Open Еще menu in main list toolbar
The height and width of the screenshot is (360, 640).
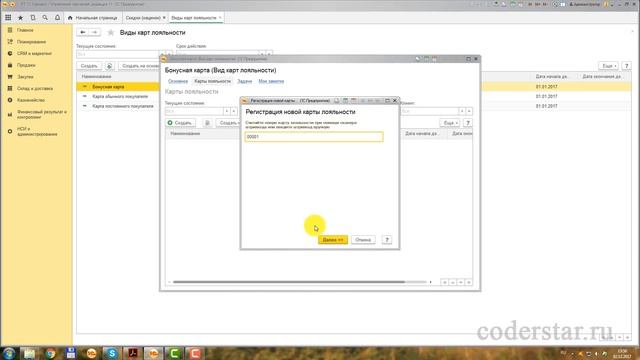(608, 66)
